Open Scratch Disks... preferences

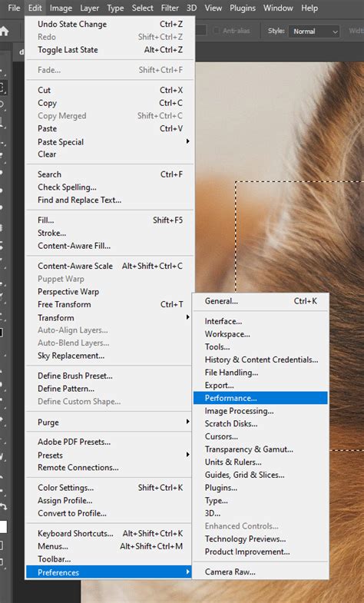point(260,423)
